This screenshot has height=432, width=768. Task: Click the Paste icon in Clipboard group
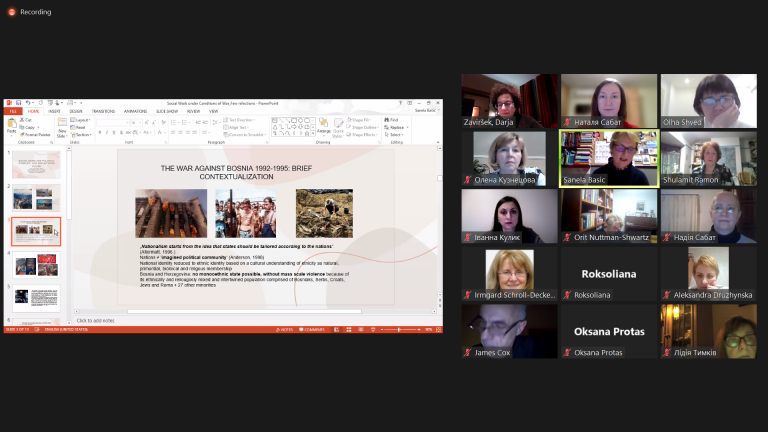point(11,126)
